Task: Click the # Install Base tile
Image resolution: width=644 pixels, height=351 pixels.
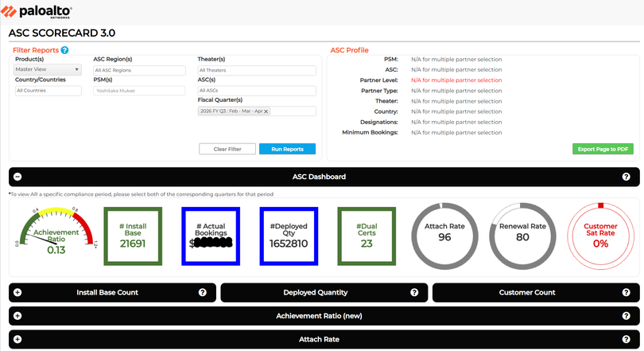Action: [x=133, y=236]
